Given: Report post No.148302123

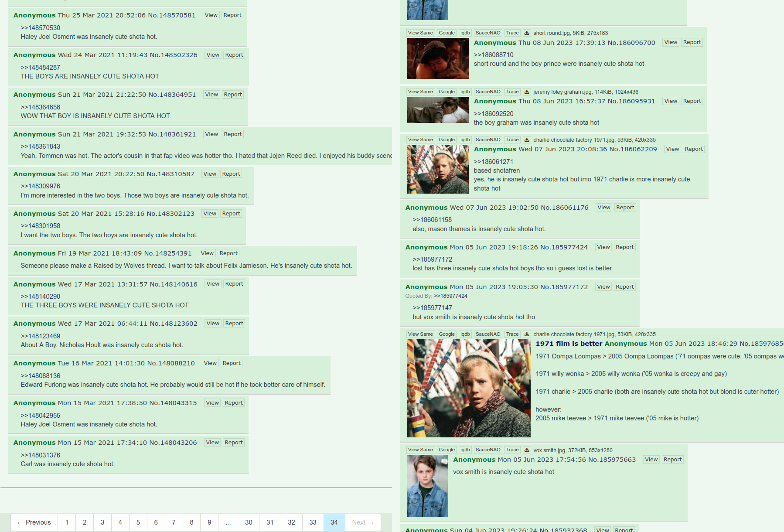Looking at the screenshot, I should [231, 214].
